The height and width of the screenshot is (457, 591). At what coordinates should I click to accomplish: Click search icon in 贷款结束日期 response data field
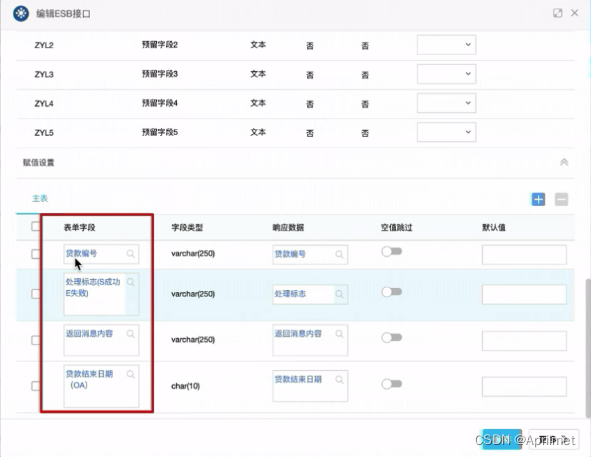[x=339, y=380]
